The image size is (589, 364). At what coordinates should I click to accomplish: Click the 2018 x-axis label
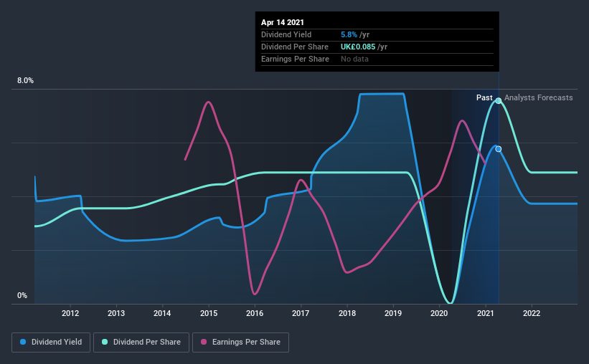click(x=347, y=313)
